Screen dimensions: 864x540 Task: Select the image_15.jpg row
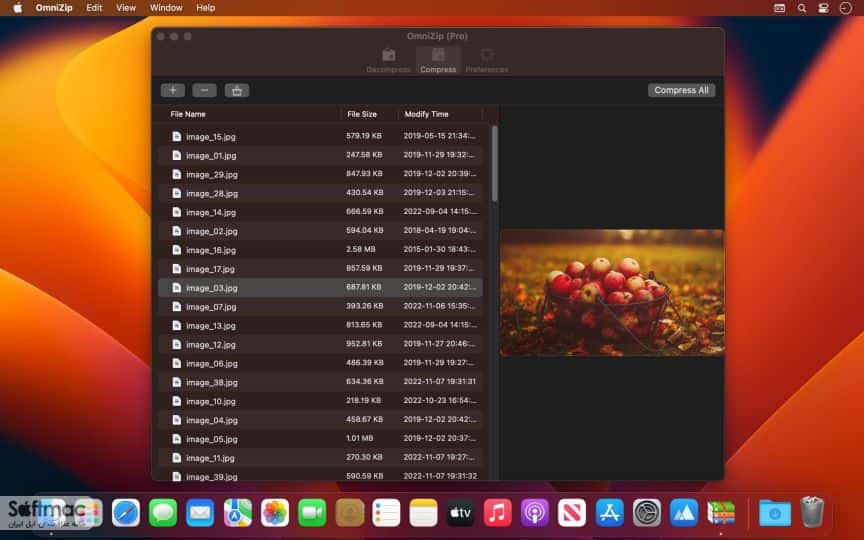pos(320,136)
